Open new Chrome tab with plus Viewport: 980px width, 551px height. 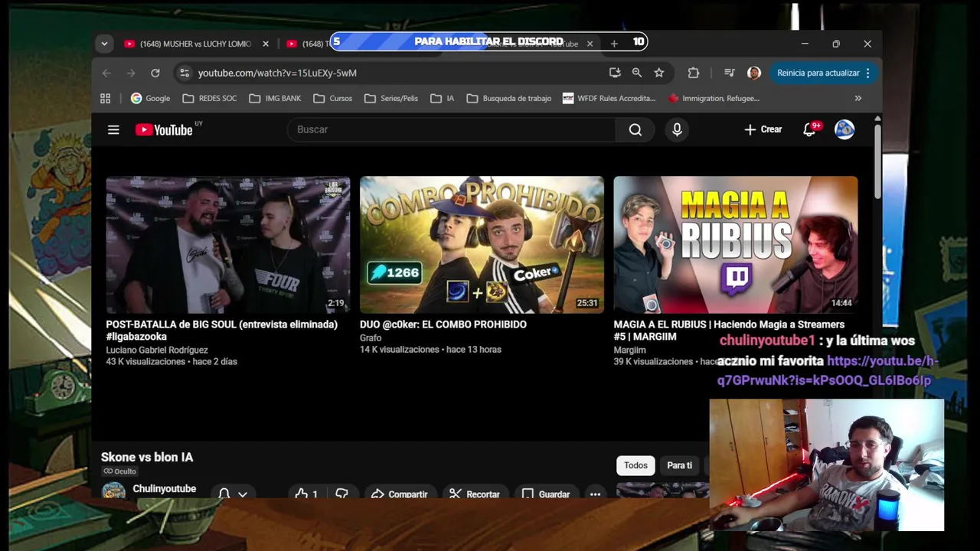pyautogui.click(x=614, y=44)
